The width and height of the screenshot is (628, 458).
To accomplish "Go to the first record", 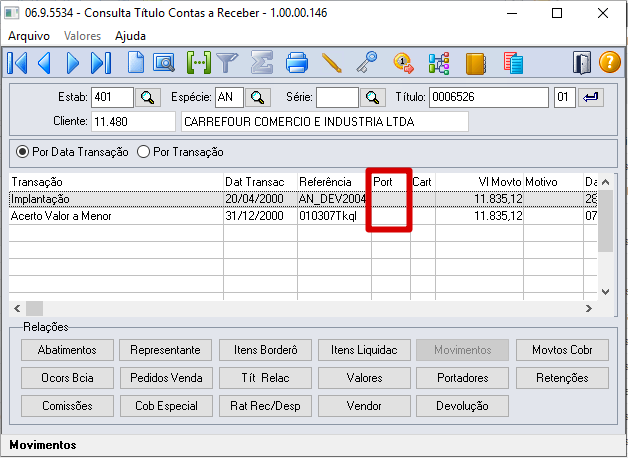I will (x=17, y=63).
